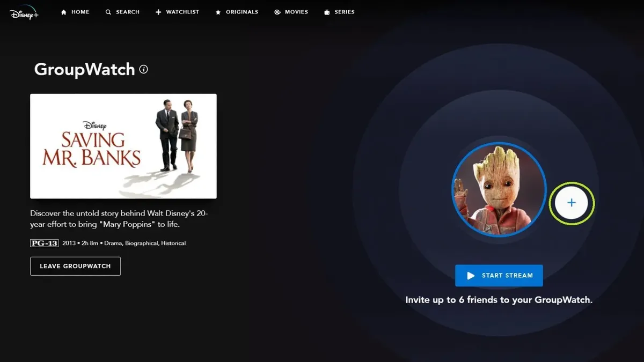Screen dimensions: 644x362
Task: Select the Originals star icon
Action: point(218,12)
